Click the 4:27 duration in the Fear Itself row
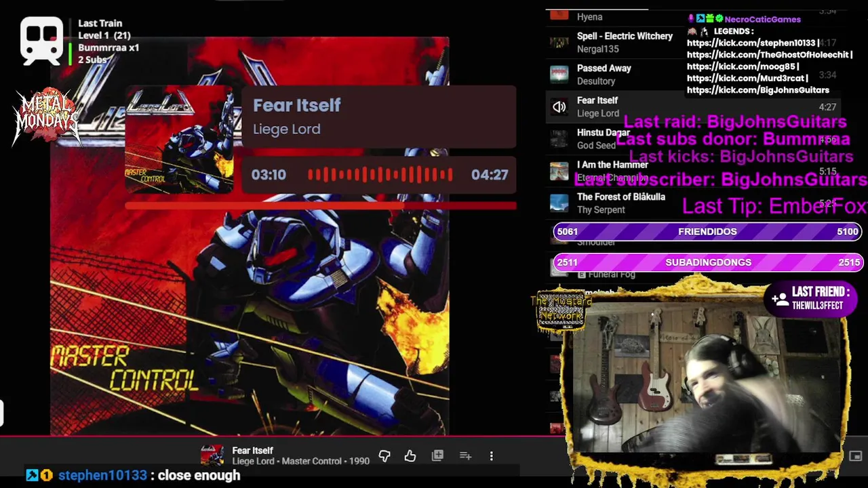 [x=827, y=107]
